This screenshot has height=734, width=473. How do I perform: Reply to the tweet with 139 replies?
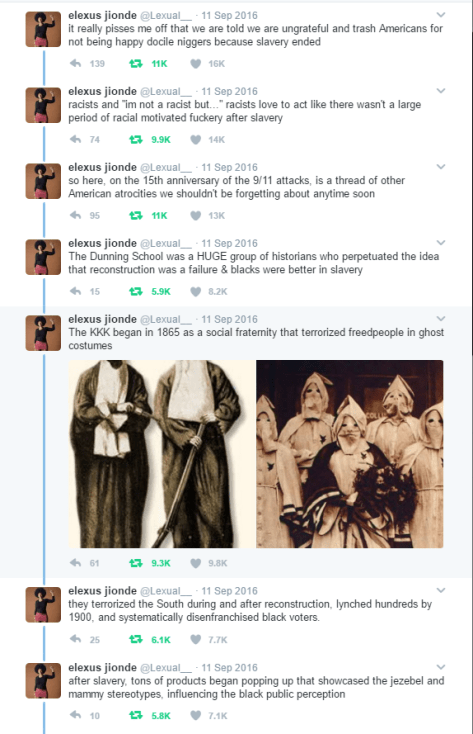[x=75, y=63]
